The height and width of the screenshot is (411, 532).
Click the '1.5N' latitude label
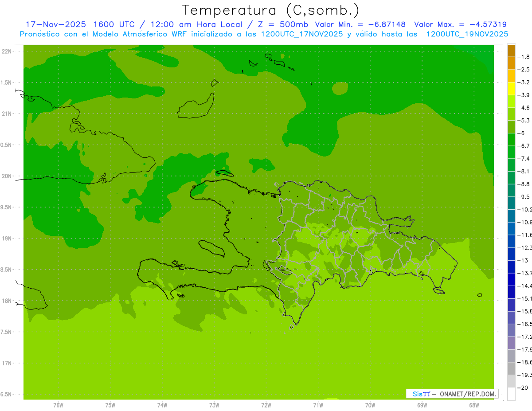[7, 83]
